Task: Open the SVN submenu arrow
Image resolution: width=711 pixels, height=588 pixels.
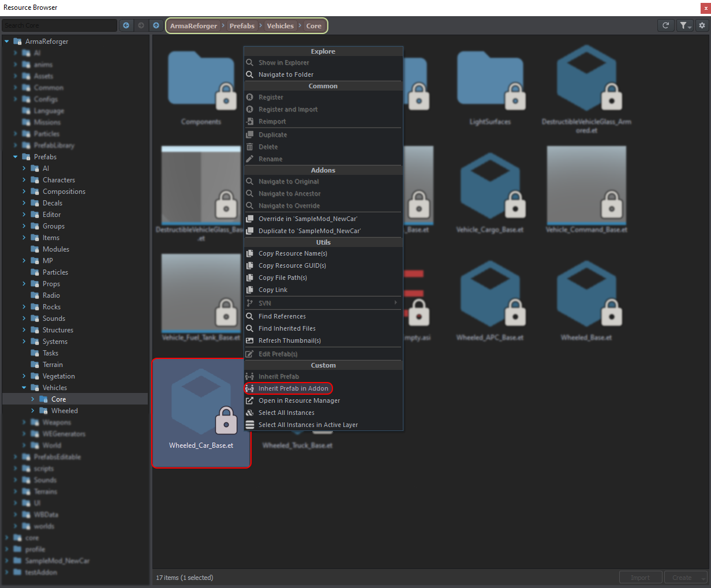Action: pyautogui.click(x=395, y=303)
